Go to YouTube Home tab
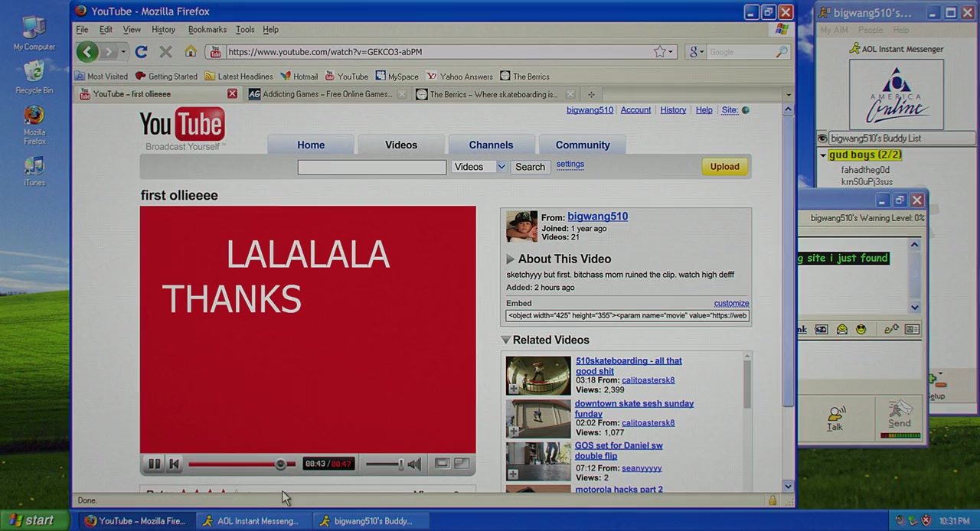Viewport: 980px width, 531px height. coord(311,145)
